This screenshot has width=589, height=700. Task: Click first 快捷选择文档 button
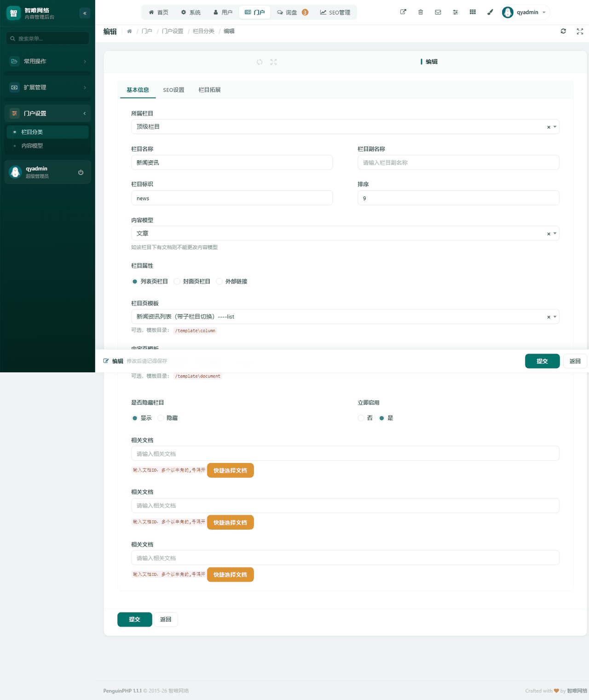[230, 470]
